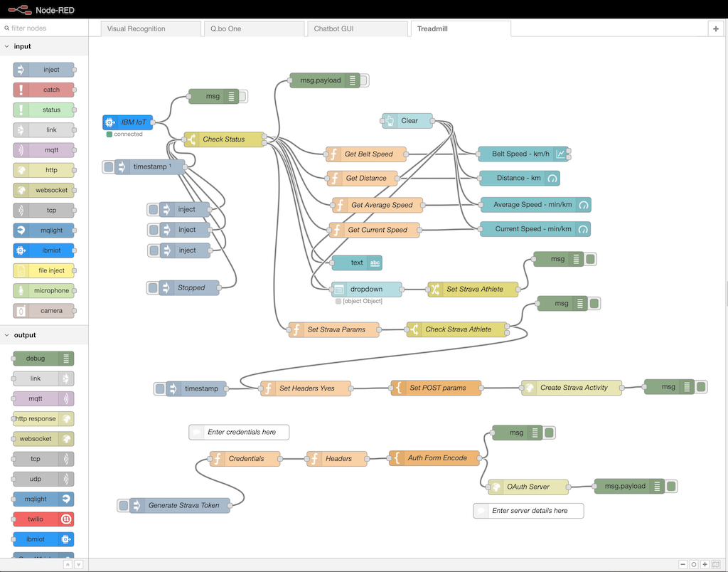Viewport: 728px width, 572px height.
Task: Select the ibmiot node under input category
Action: point(43,250)
